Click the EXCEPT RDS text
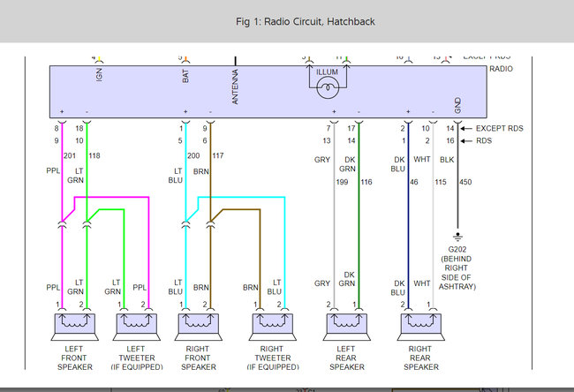Image resolution: width=574 pixels, height=392 pixels. [x=499, y=129]
